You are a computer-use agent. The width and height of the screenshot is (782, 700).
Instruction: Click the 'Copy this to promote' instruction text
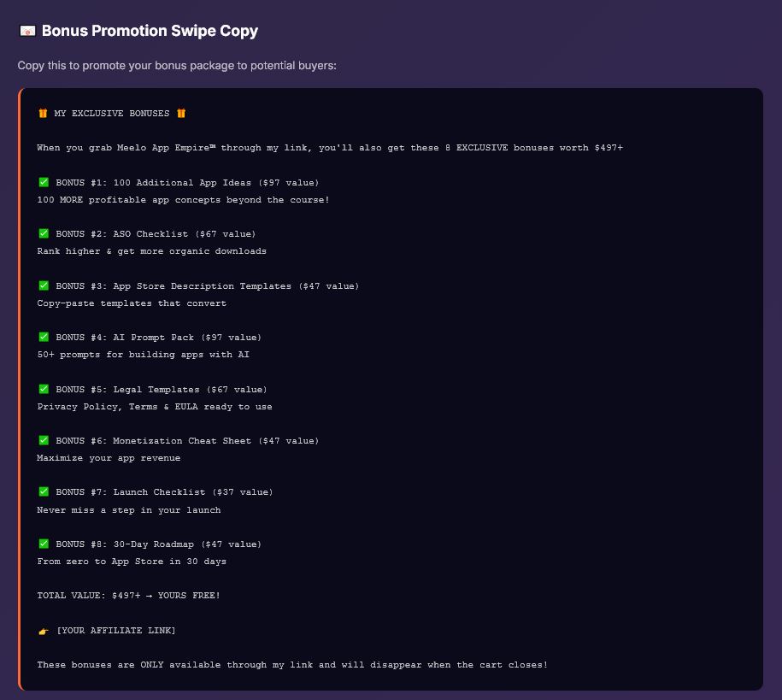pyautogui.click(x=177, y=65)
